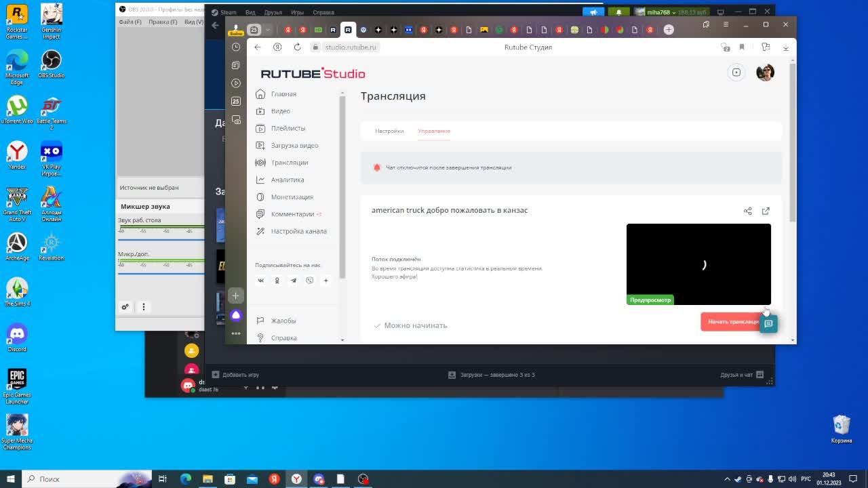
Task: Open bookmarks icon in the browser toolbar
Action: pyautogui.click(x=742, y=47)
